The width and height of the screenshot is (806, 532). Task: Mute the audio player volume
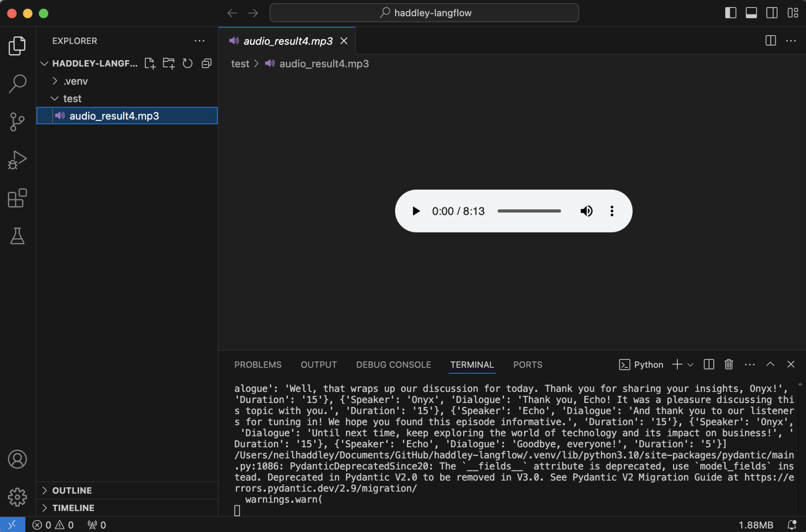(x=586, y=211)
